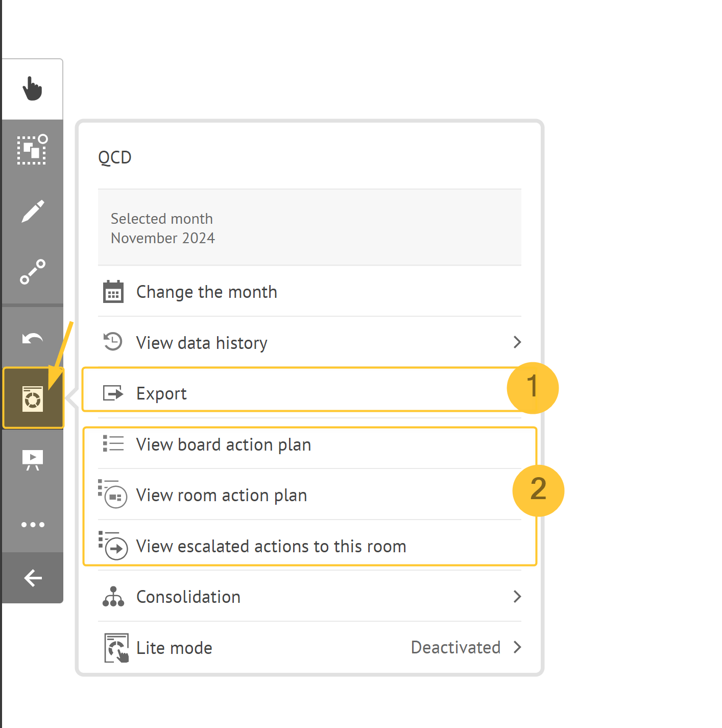Click the Export arrow icon
The height and width of the screenshot is (728, 722).
pos(113,393)
